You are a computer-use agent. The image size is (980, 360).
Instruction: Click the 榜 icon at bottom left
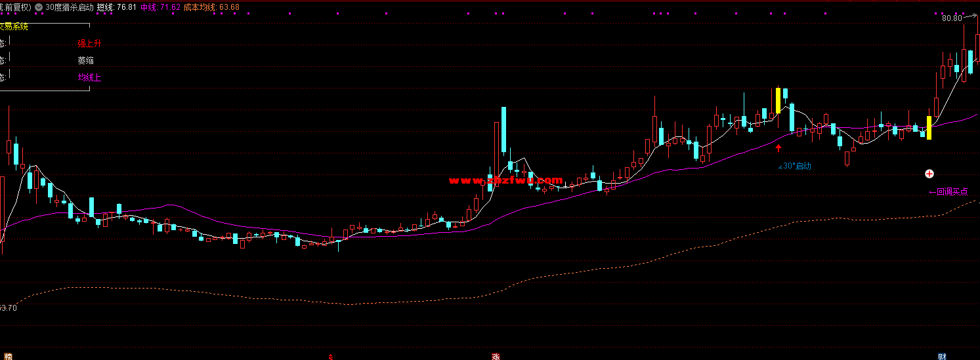click(x=7, y=356)
